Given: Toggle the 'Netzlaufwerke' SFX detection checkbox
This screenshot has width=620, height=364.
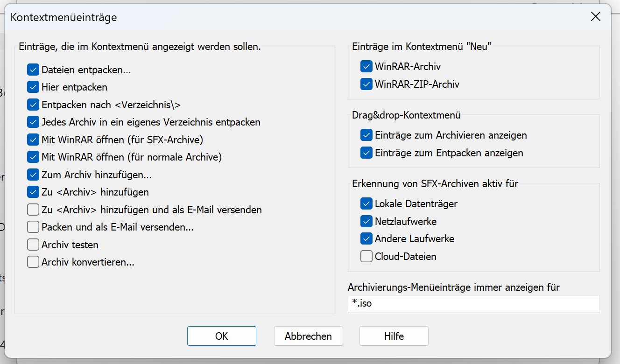Looking at the screenshot, I should 366,221.
